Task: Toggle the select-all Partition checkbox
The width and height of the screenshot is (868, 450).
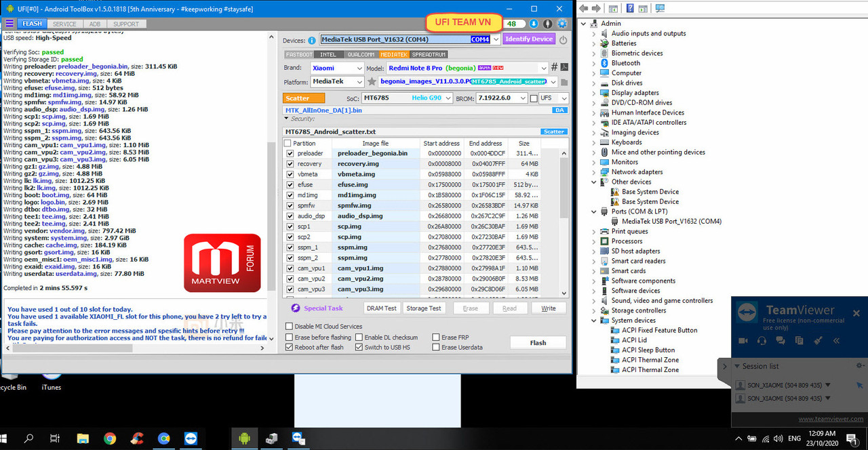Action: (288, 143)
